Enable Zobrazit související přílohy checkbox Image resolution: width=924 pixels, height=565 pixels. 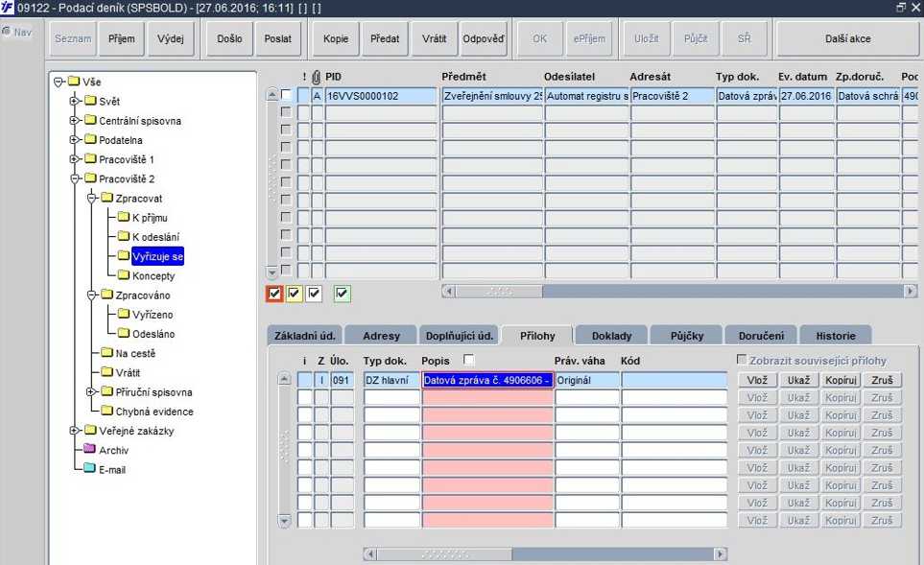coord(742,360)
